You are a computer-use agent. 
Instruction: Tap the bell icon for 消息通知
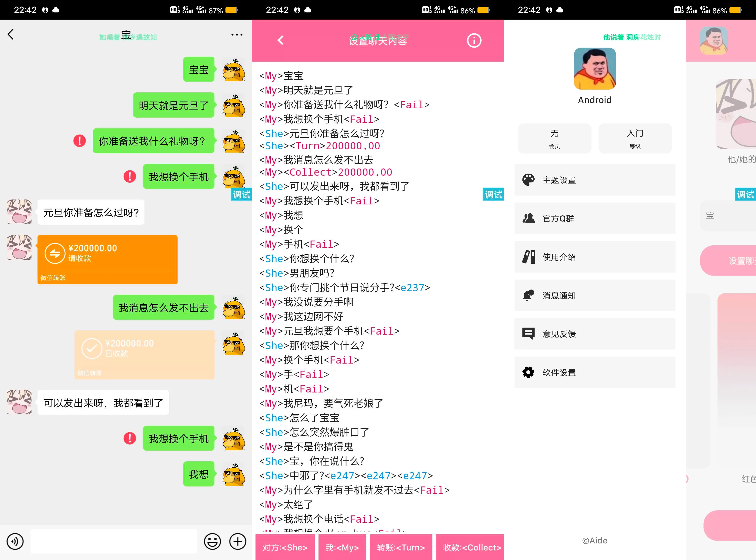click(x=528, y=295)
